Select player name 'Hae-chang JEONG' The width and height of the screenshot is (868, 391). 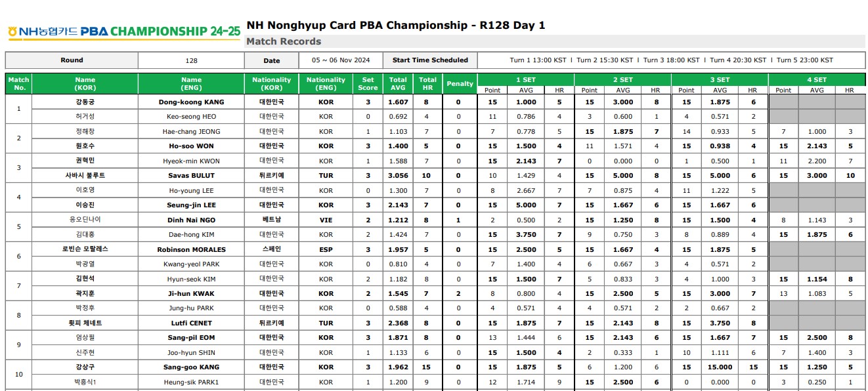click(x=191, y=131)
